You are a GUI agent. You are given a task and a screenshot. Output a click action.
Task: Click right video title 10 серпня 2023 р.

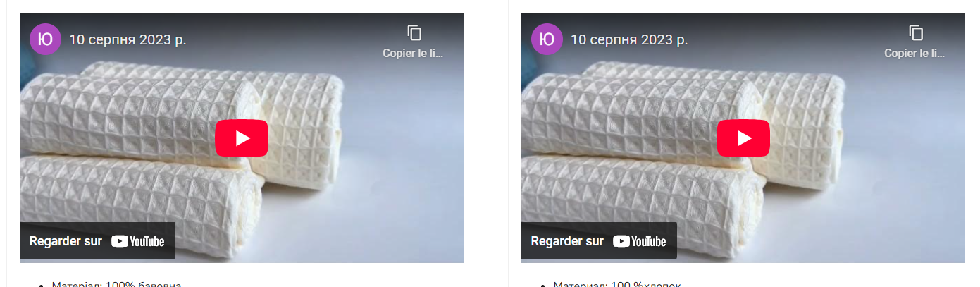(x=629, y=39)
